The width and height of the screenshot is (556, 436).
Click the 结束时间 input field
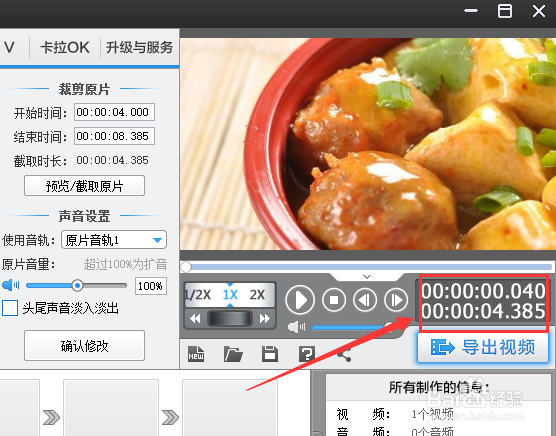(114, 136)
